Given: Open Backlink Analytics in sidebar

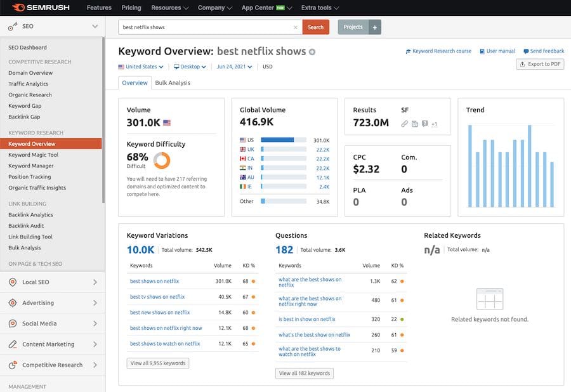Looking at the screenshot, I should 30,215.
